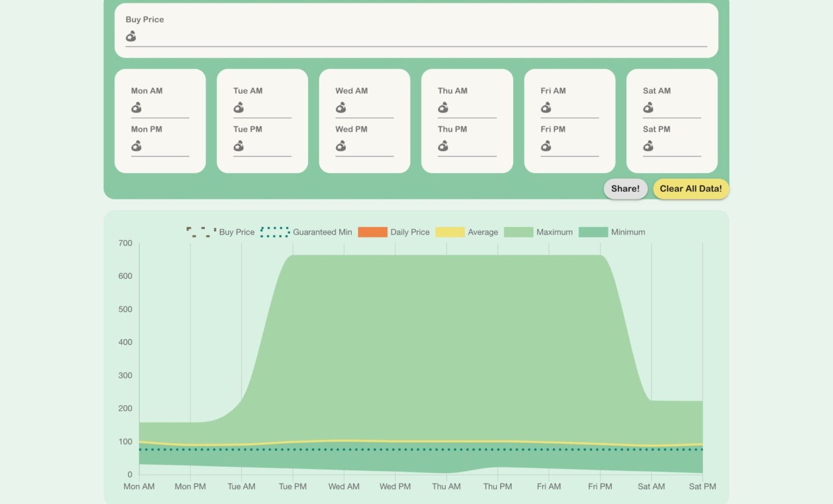Focus the Buy Price input field
Image resolution: width=833 pixels, height=504 pixels.
click(420, 37)
